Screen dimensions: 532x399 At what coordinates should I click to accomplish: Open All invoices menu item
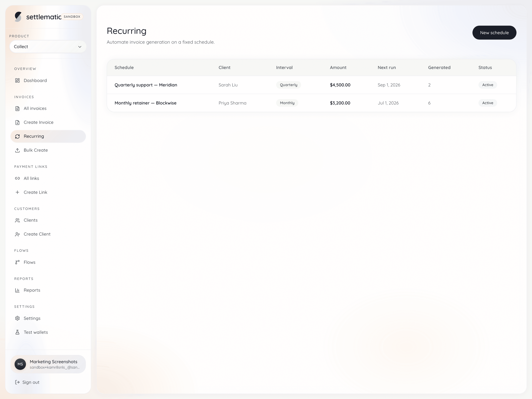click(48, 108)
